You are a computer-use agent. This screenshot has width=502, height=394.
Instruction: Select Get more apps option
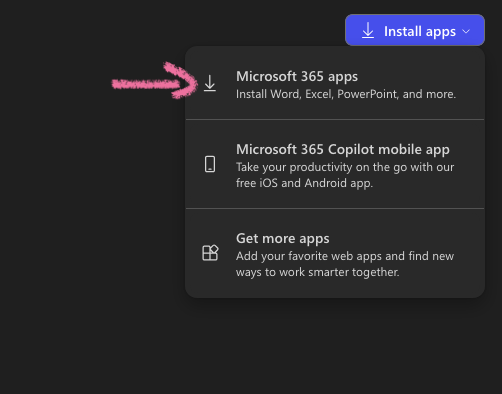[x=335, y=253]
